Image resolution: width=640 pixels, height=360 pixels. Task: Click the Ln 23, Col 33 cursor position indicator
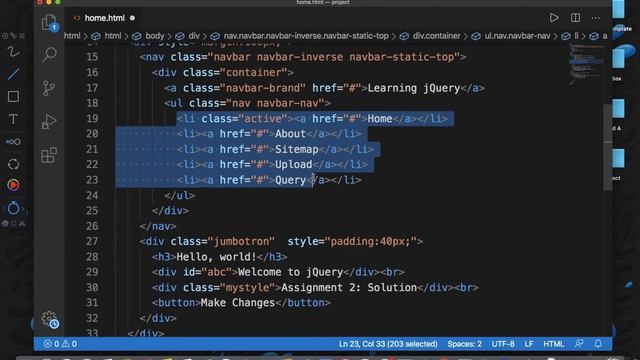[388, 344]
